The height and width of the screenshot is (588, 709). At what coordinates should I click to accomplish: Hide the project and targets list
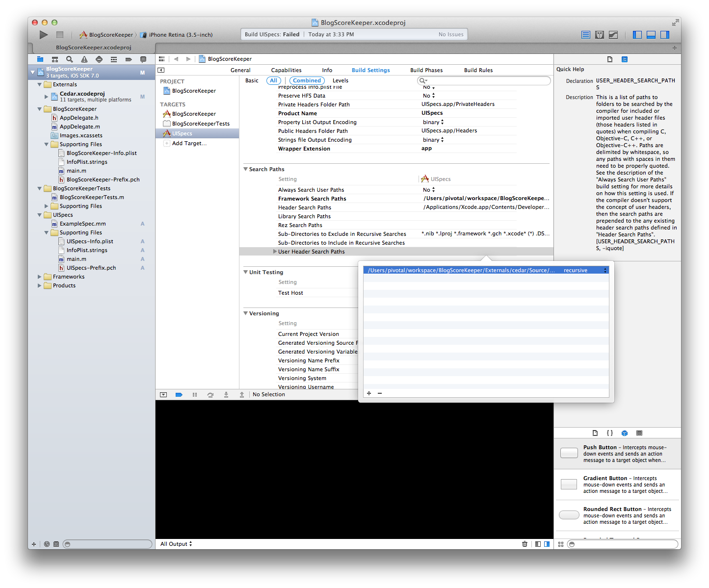(161, 70)
